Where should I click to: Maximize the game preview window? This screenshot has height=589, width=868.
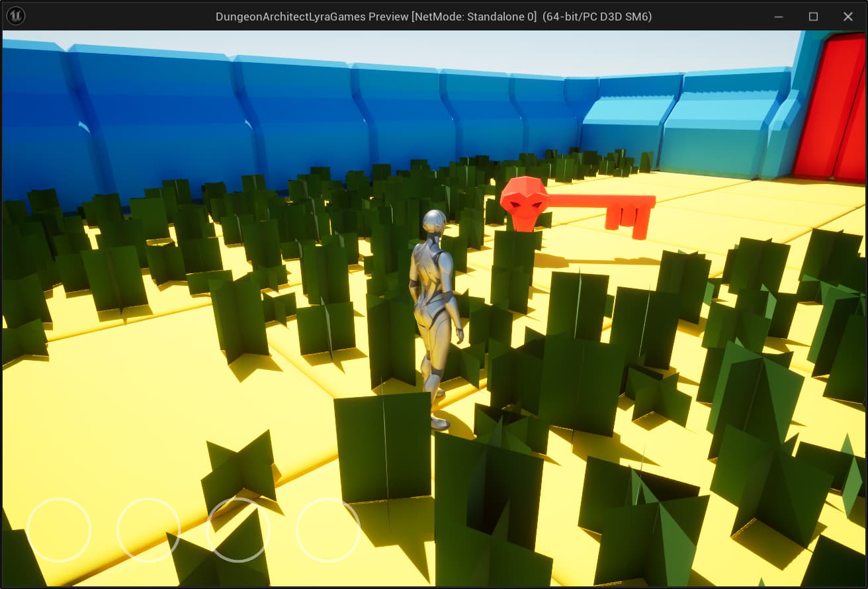814,17
